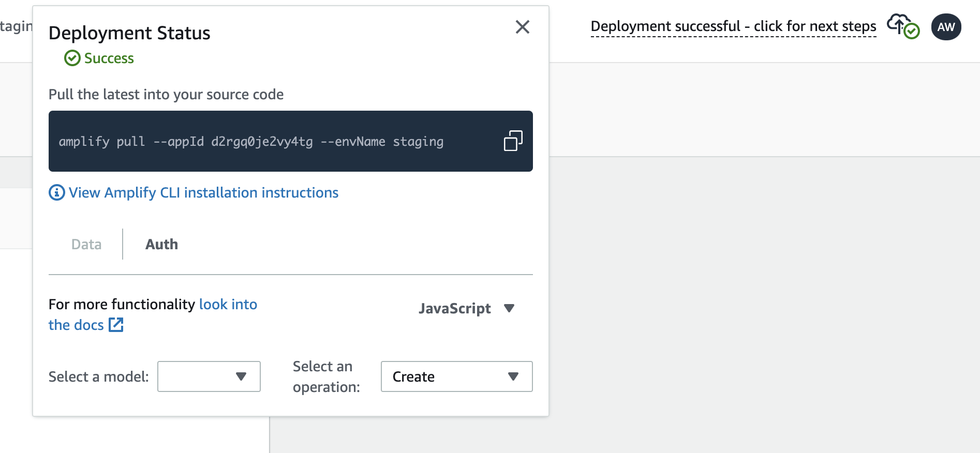Click the amplify pull command text
This screenshot has width=980, height=453.
(251, 141)
